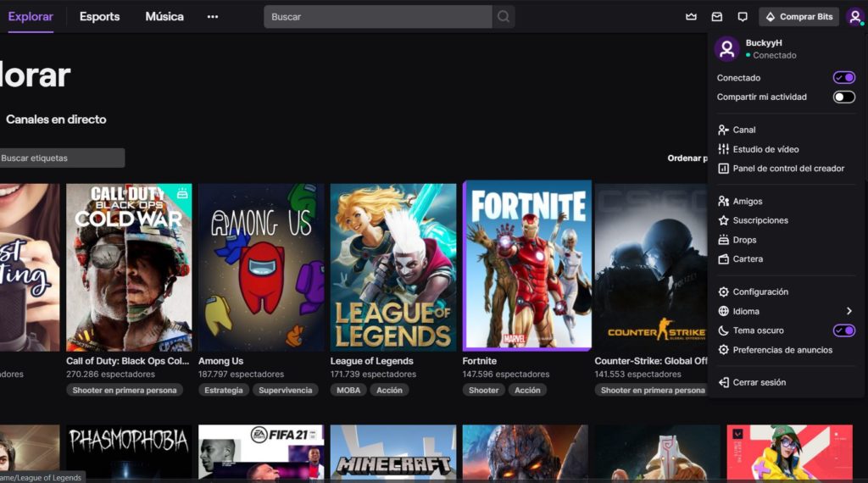Open the Música tab
The height and width of the screenshot is (483, 868).
[164, 17]
